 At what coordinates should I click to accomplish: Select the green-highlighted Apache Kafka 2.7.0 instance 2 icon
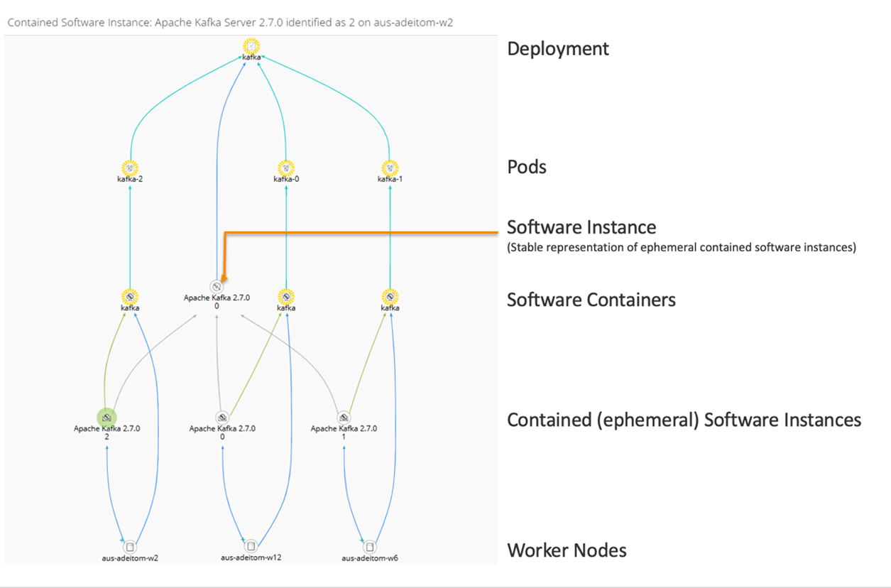(106, 417)
